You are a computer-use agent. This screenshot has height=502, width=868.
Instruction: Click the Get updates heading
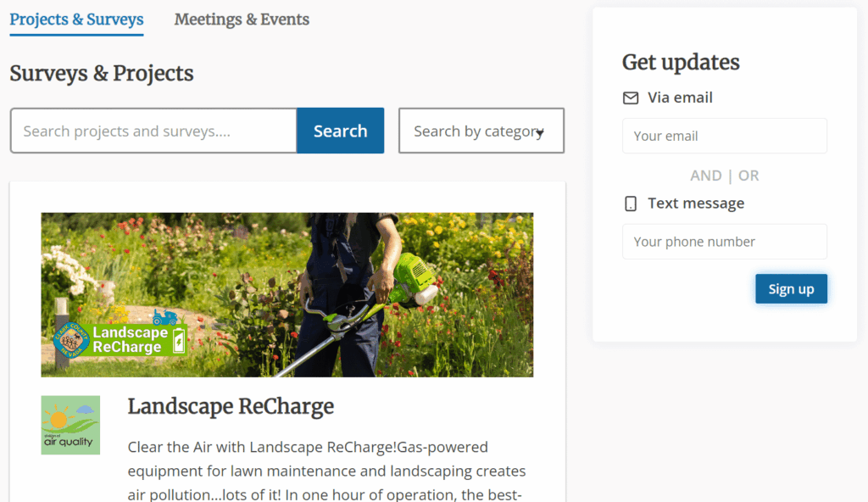pyautogui.click(x=681, y=63)
